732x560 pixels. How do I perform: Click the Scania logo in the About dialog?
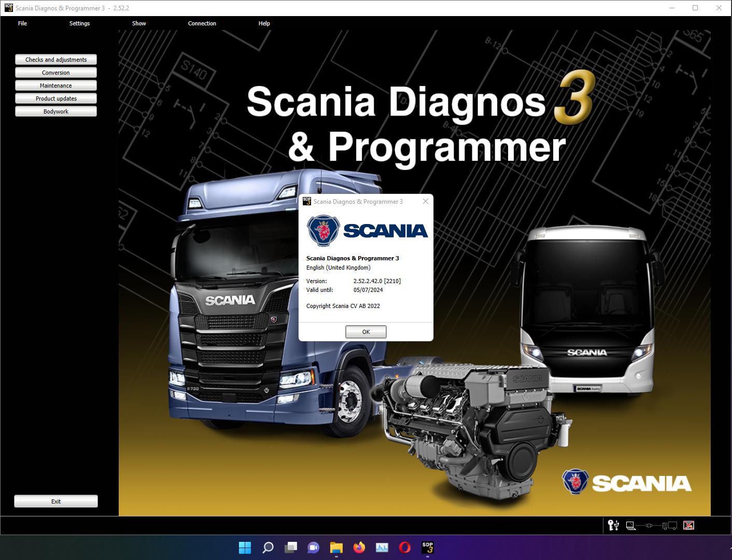click(322, 230)
